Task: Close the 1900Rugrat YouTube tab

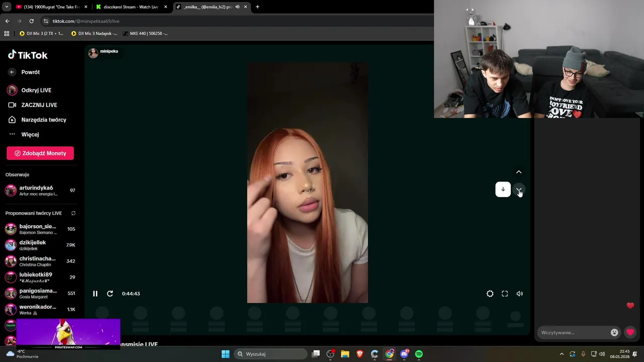Action: pos(86,7)
